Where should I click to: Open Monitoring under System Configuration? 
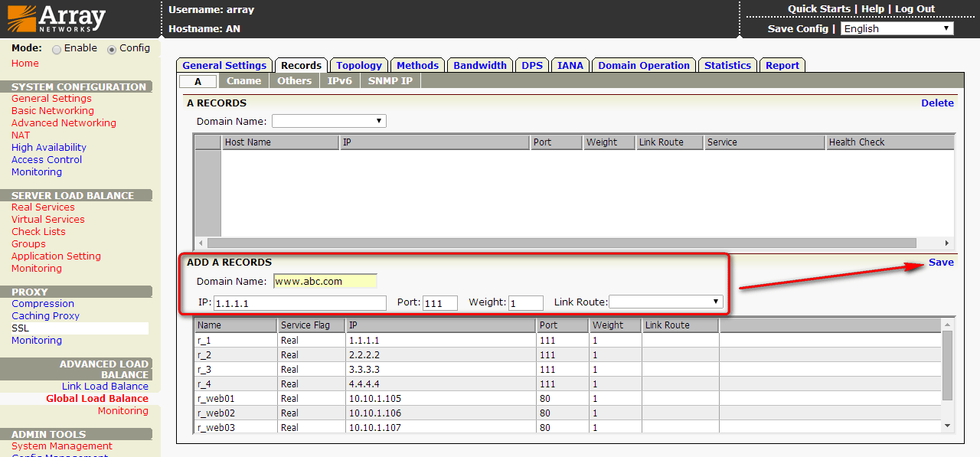[x=37, y=172]
